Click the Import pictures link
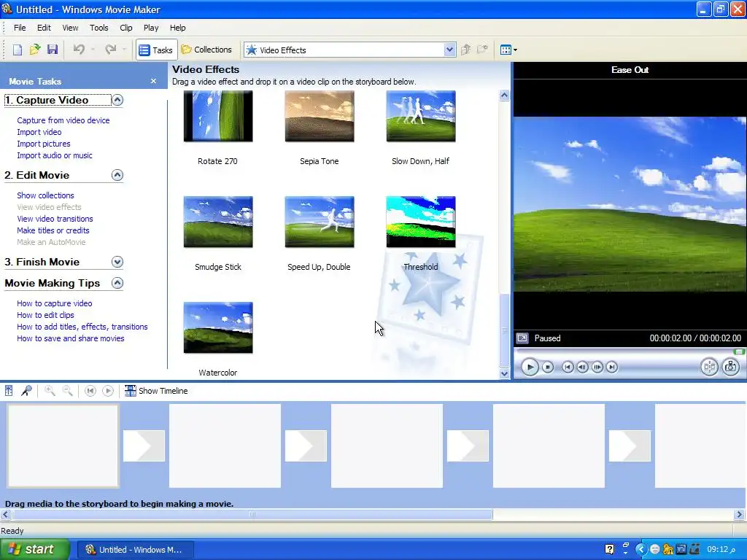This screenshot has width=747, height=560. coord(43,144)
